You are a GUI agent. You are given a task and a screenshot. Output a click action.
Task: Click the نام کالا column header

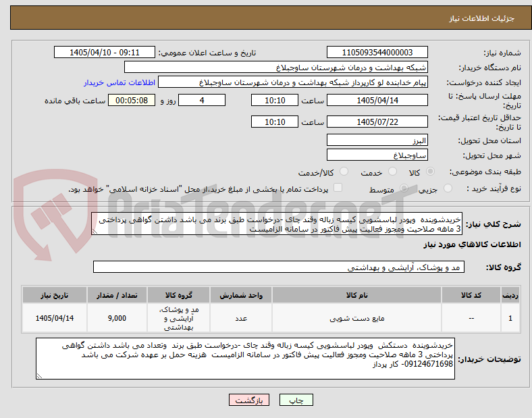356,295
